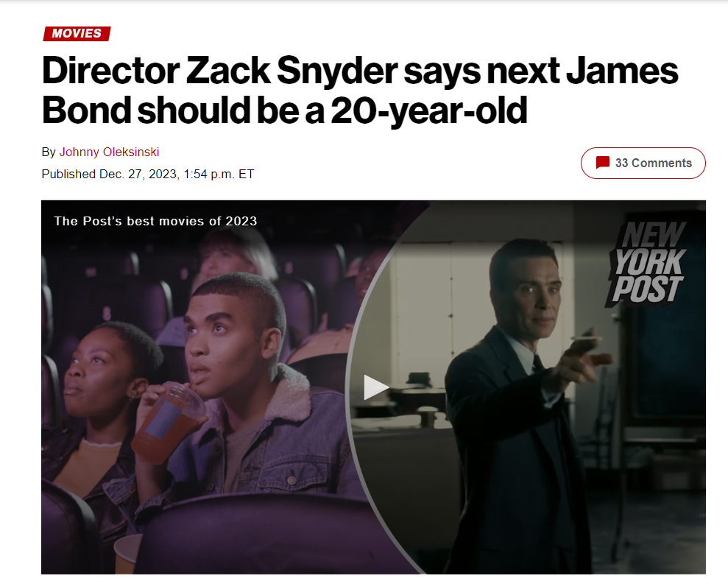
Task: Open author Johnny Oleksinski's page
Action: (x=109, y=152)
